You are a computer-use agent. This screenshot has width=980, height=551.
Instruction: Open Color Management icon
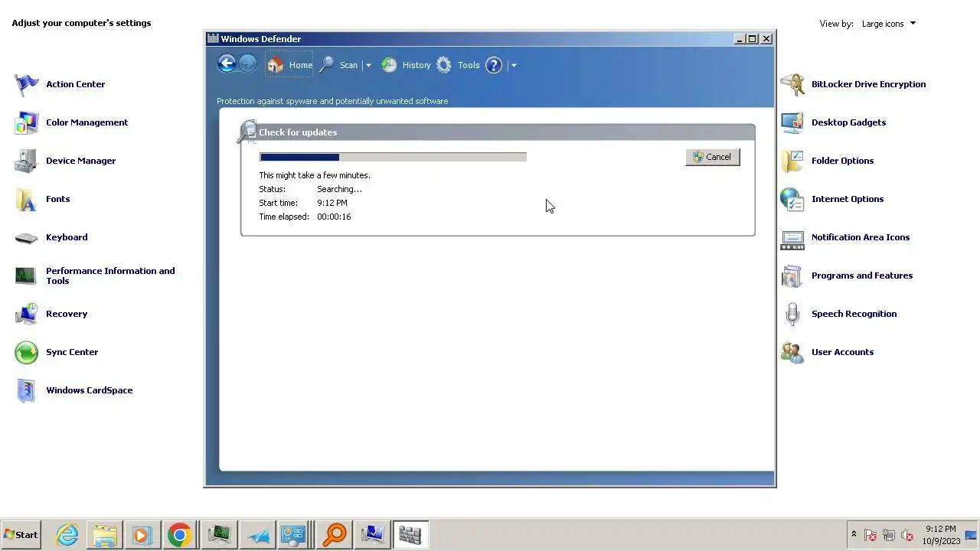pos(27,122)
